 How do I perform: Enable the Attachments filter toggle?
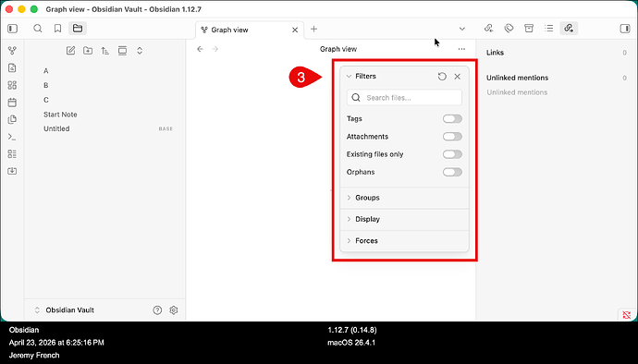452,136
